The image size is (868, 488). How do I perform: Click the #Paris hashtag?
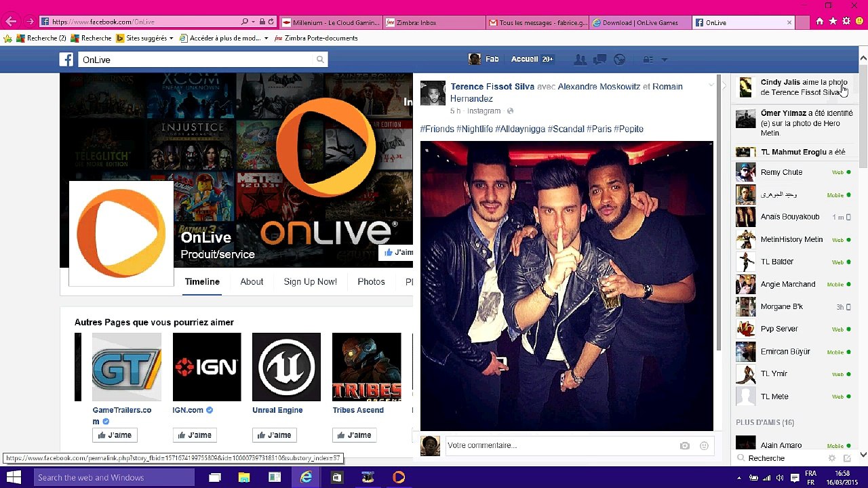pos(599,129)
